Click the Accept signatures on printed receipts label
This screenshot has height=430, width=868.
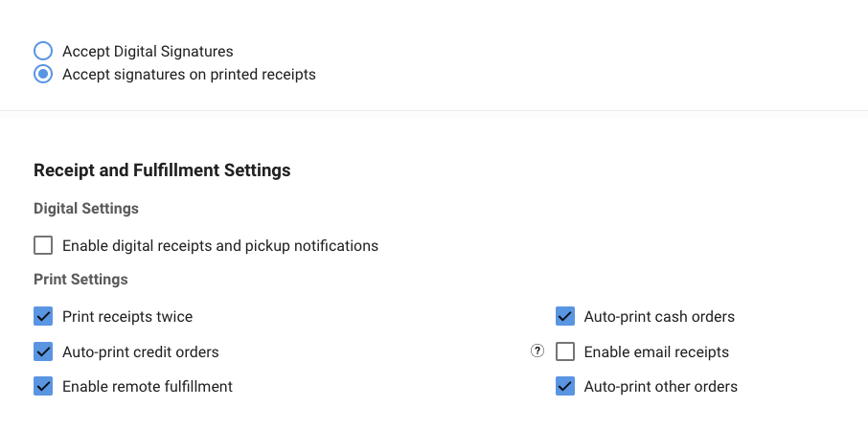click(189, 75)
